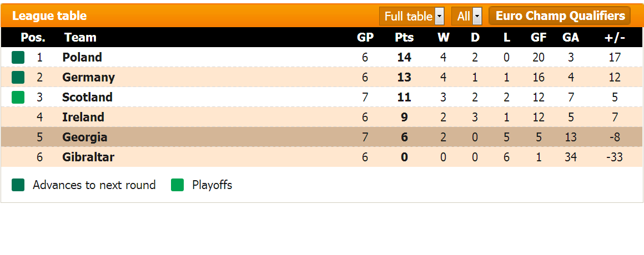
Task: Click Poland's dark green qualification marker
Action: point(18,57)
